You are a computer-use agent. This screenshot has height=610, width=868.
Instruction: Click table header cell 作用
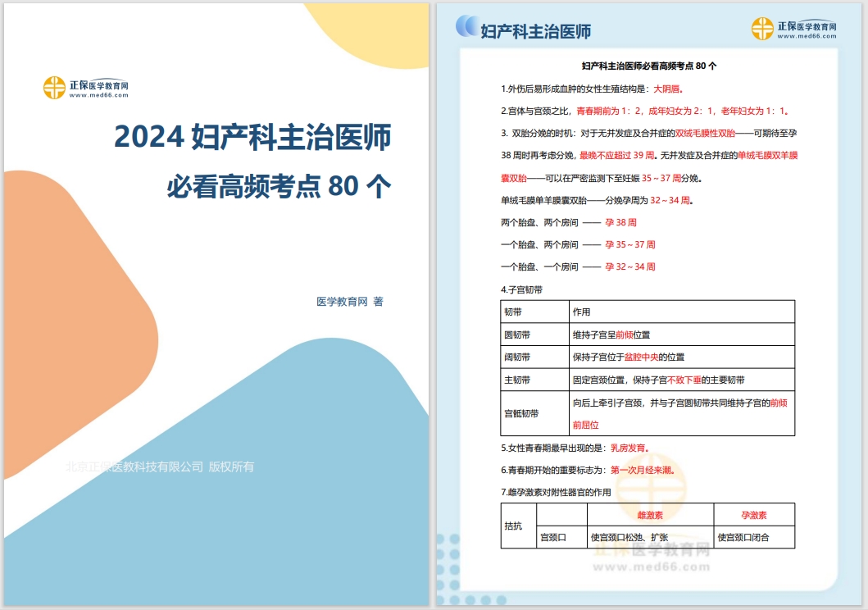(x=682, y=312)
